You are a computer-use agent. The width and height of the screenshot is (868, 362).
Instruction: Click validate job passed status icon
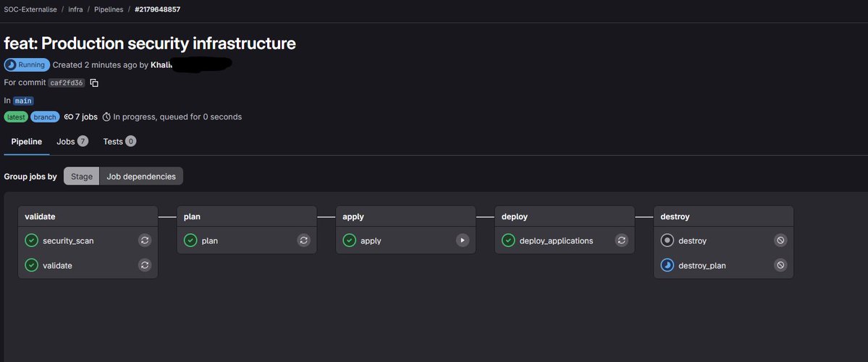tap(32, 266)
